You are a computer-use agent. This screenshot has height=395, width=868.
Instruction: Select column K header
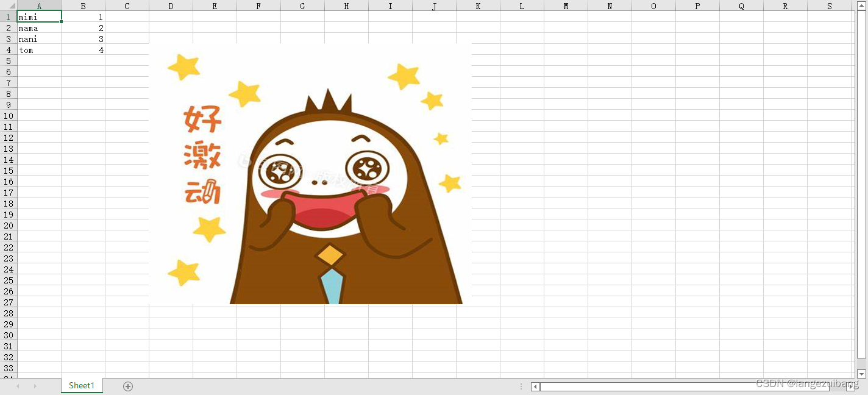click(x=478, y=5)
